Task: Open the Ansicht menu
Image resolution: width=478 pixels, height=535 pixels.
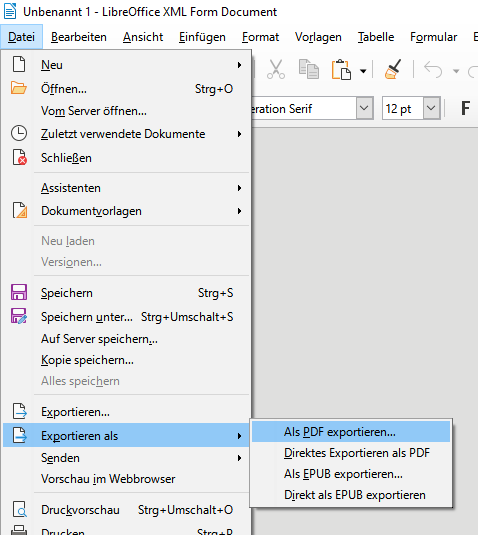Action: (x=143, y=37)
